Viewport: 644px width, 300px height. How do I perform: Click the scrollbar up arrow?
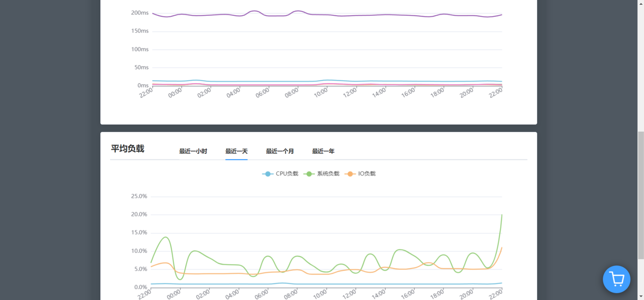(641, 3)
